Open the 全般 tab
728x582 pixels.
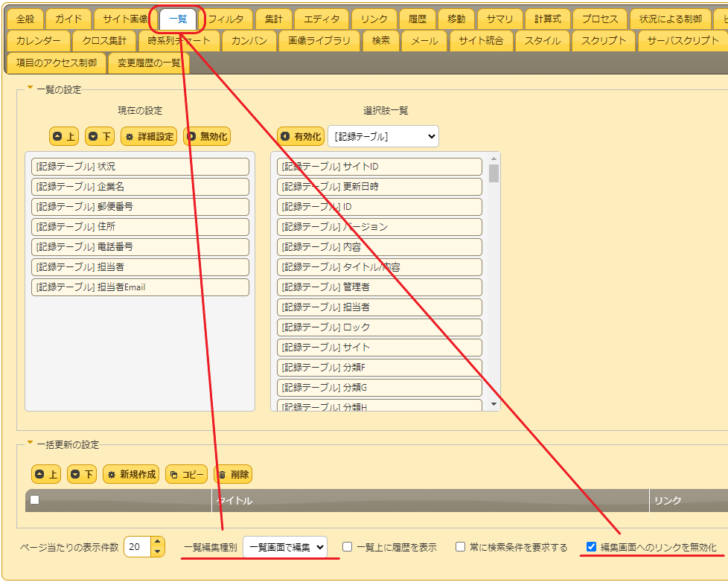25,19
